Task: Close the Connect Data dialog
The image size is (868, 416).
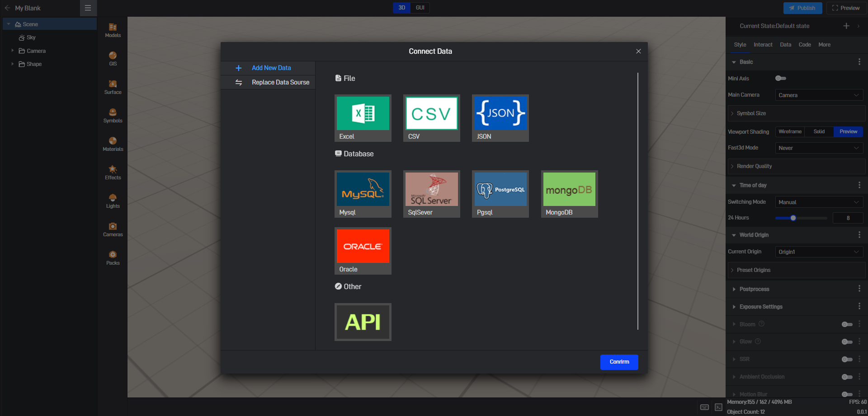Action: pyautogui.click(x=638, y=51)
